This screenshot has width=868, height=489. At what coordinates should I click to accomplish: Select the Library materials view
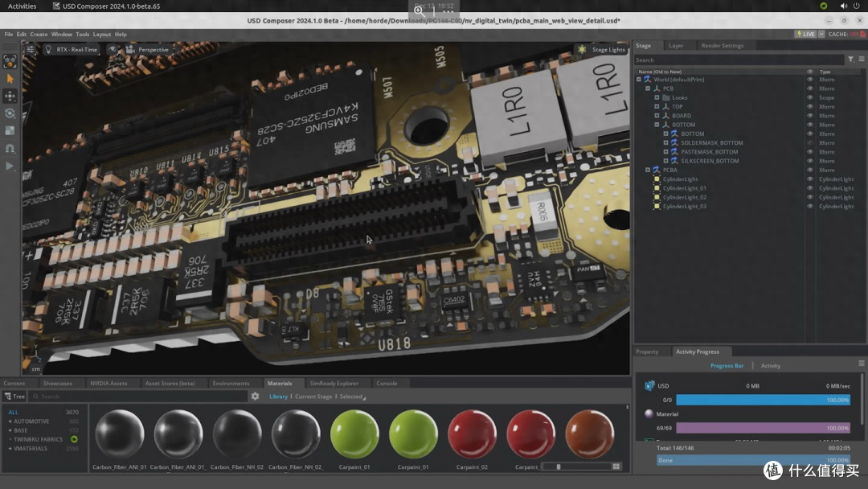pyautogui.click(x=278, y=397)
